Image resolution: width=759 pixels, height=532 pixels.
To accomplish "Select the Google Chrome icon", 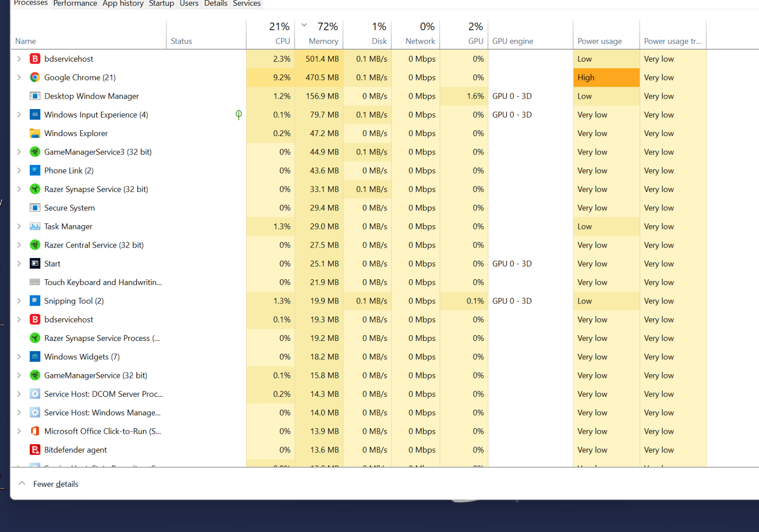I will click(35, 77).
